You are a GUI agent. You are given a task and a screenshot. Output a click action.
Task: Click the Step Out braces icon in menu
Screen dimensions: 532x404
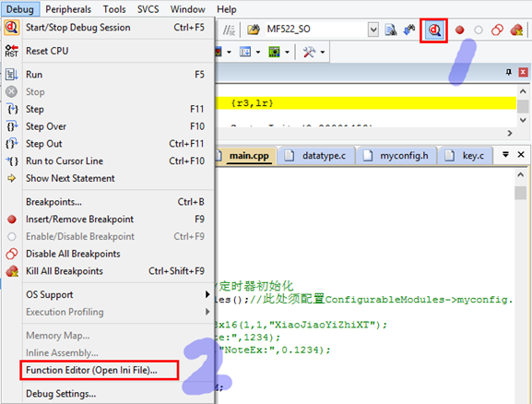tap(12, 144)
